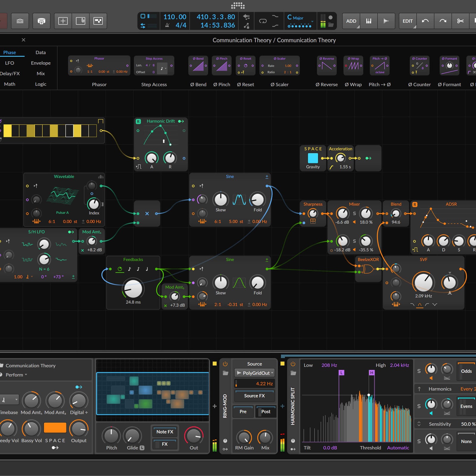Screen dimensions: 476x476
Task: Adjust the SVF 2.09 kHz cutoff knob
Action: [x=423, y=282]
